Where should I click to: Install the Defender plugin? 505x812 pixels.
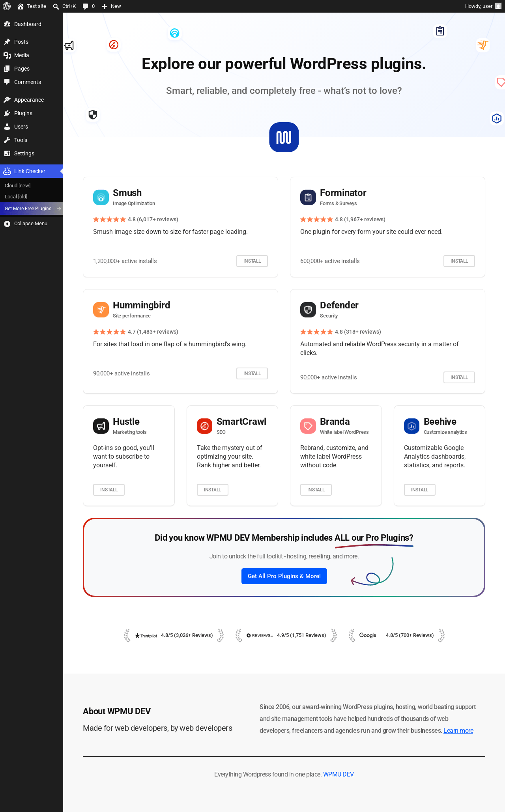tap(459, 377)
